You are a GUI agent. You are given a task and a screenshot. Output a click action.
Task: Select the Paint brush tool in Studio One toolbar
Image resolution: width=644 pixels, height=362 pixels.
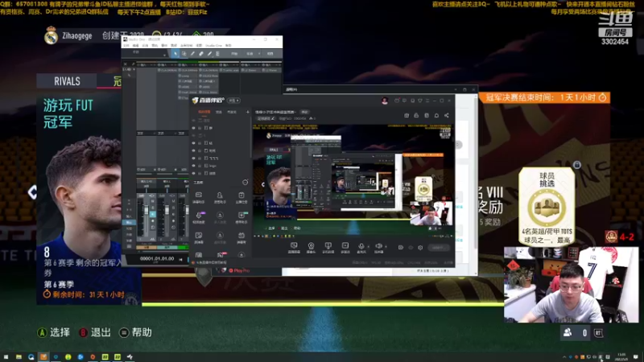pos(209,54)
